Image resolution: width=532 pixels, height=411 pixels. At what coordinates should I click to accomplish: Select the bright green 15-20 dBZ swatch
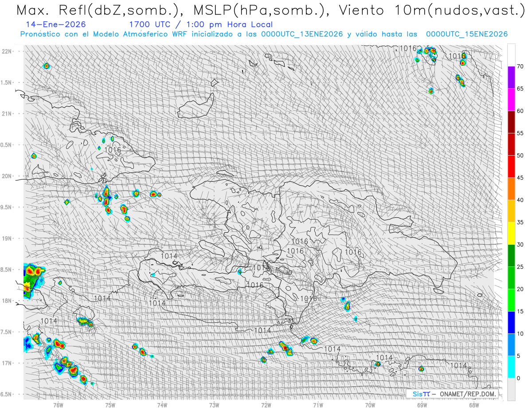(x=511, y=300)
